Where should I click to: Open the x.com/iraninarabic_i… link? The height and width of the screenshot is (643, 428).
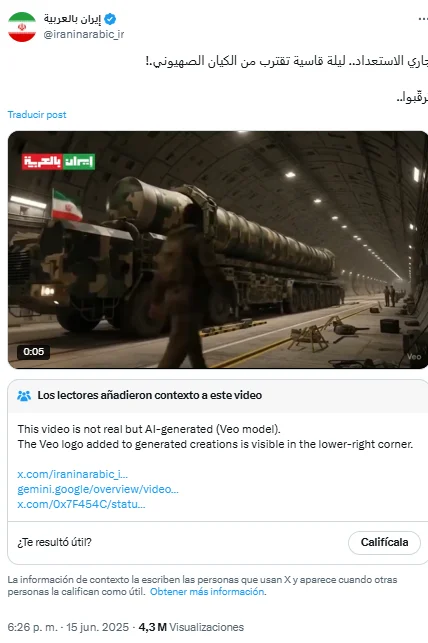(73, 474)
